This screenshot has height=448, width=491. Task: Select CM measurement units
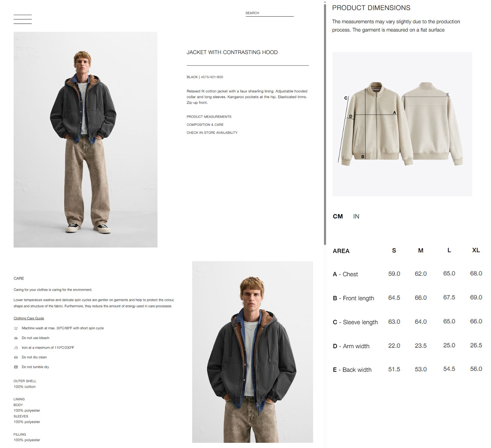338,216
